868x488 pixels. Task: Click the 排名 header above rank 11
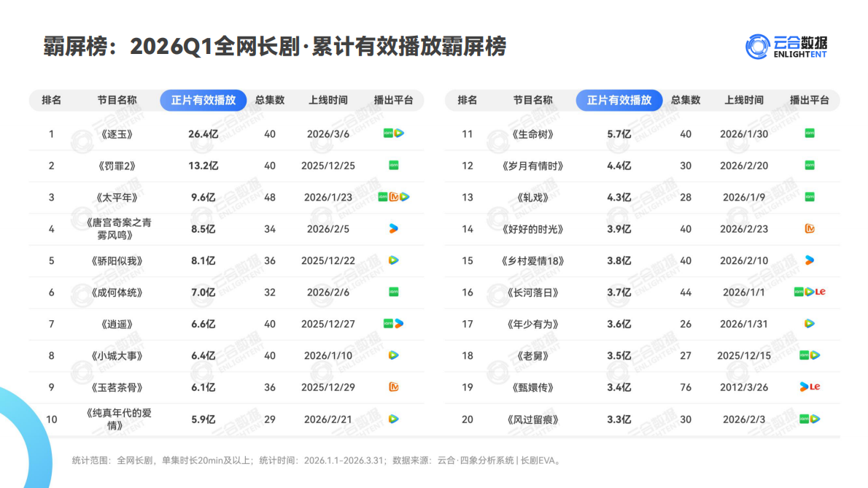click(x=468, y=100)
